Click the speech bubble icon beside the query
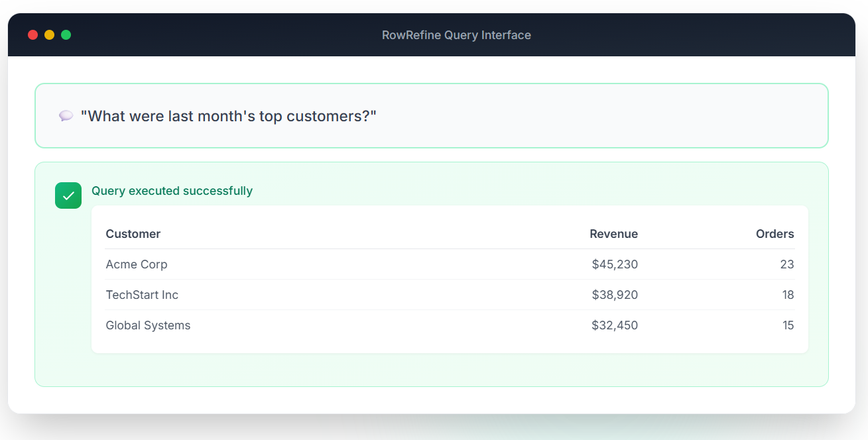This screenshot has width=868, height=440. (66, 116)
